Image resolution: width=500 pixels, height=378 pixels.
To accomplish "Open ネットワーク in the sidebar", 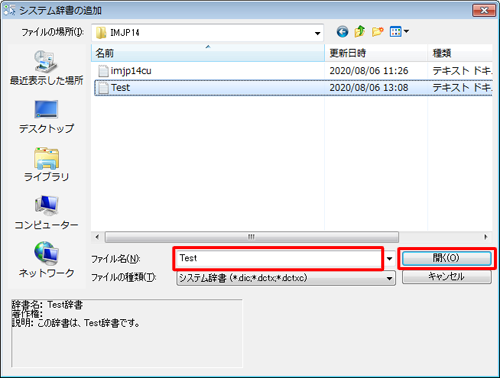I will click(46, 261).
